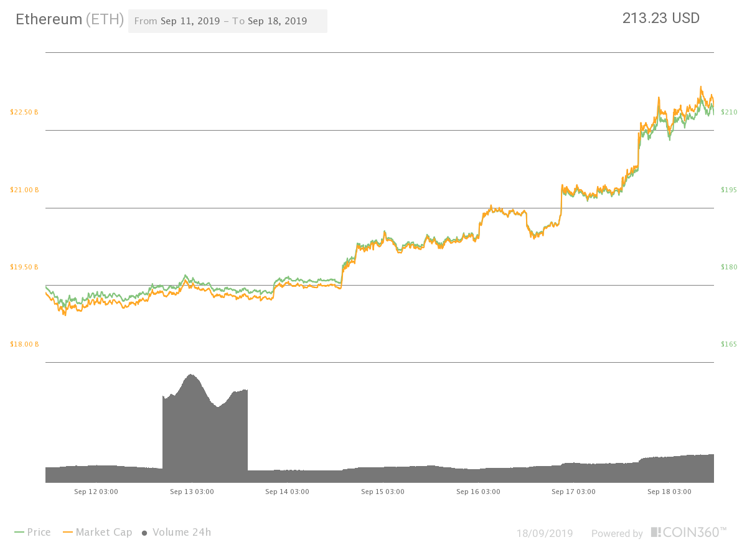747x560 pixels.
Task: Click the Ethereum (ETH) title
Action: click(69, 19)
